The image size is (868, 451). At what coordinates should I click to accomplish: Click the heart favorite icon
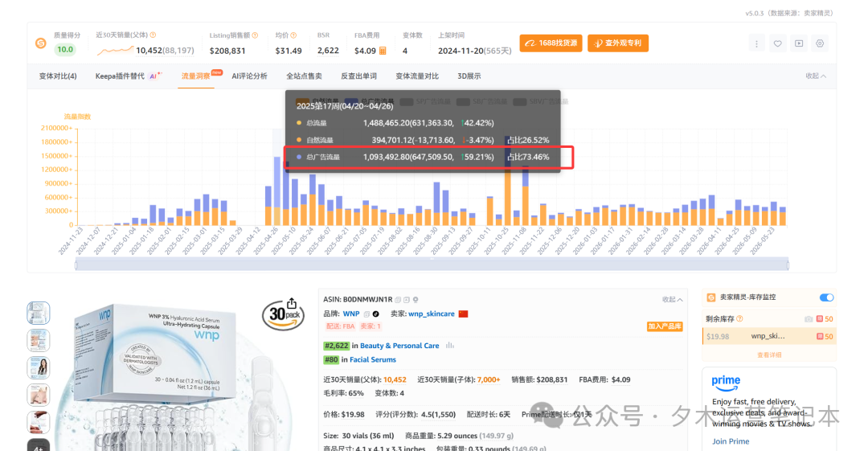(x=778, y=43)
